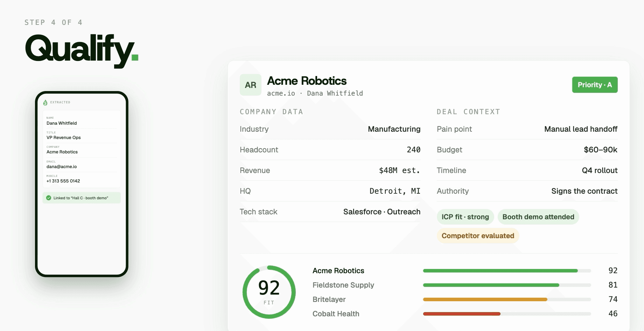Click the Budget row label
This screenshot has width=644, height=331.
pyautogui.click(x=449, y=150)
